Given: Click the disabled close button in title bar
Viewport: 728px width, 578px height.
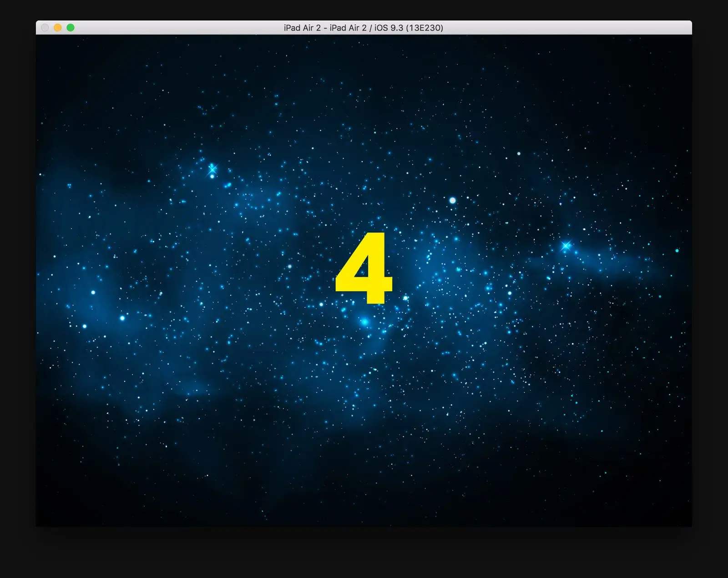Looking at the screenshot, I should pyautogui.click(x=45, y=28).
